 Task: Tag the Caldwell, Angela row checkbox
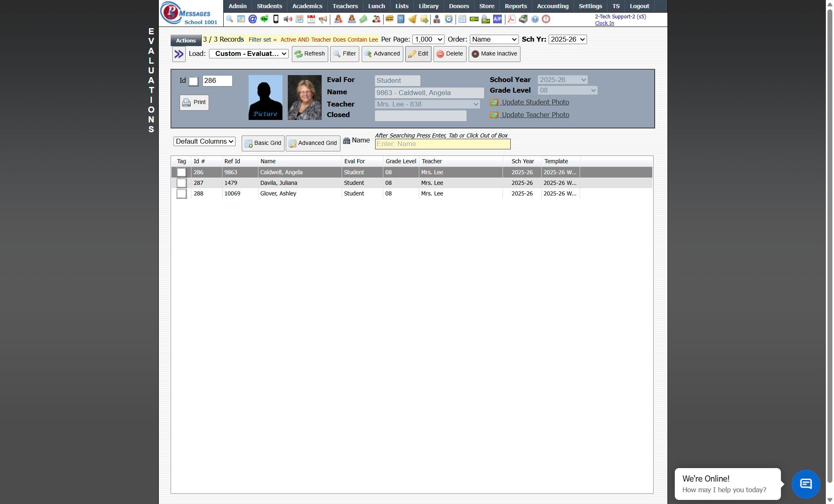coord(182,173)
